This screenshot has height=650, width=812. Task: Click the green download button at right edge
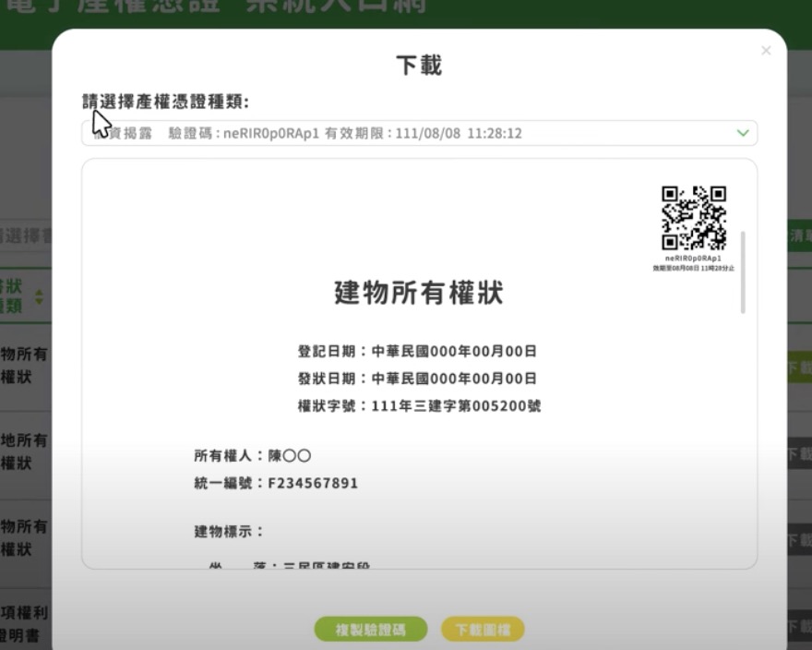799,368
